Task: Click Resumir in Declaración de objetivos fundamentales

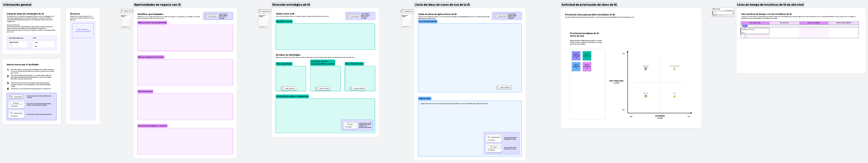Action: [350, 124]
